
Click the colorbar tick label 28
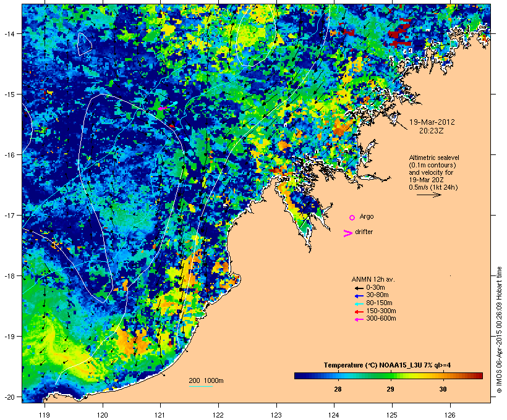point(338,389)
